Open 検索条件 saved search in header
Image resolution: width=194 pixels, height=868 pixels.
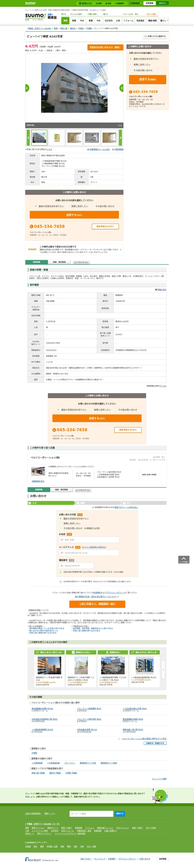point(119,3)
